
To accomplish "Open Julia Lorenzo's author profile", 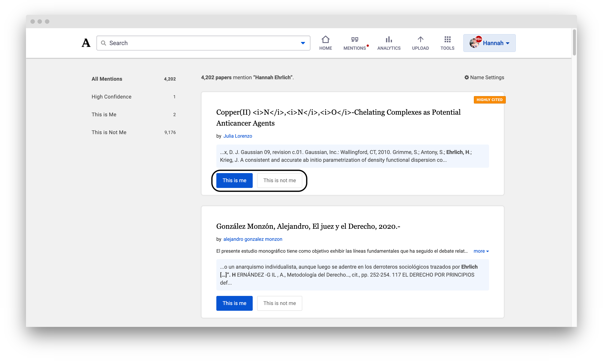I will 238,136.
